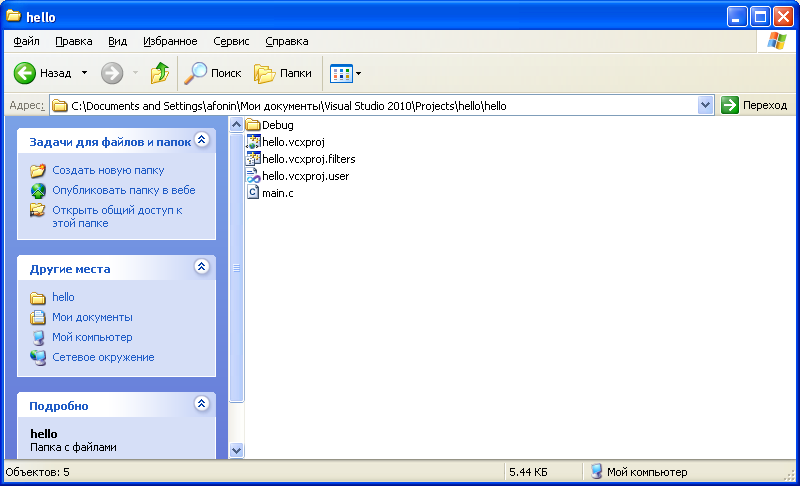Click Открыть общий доступ к этой папке
This screenshot has height=486, width=800.
(117, 217)
